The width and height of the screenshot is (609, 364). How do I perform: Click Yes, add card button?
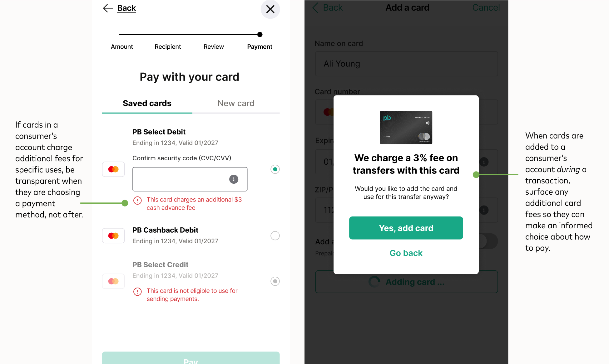point(406,228)
